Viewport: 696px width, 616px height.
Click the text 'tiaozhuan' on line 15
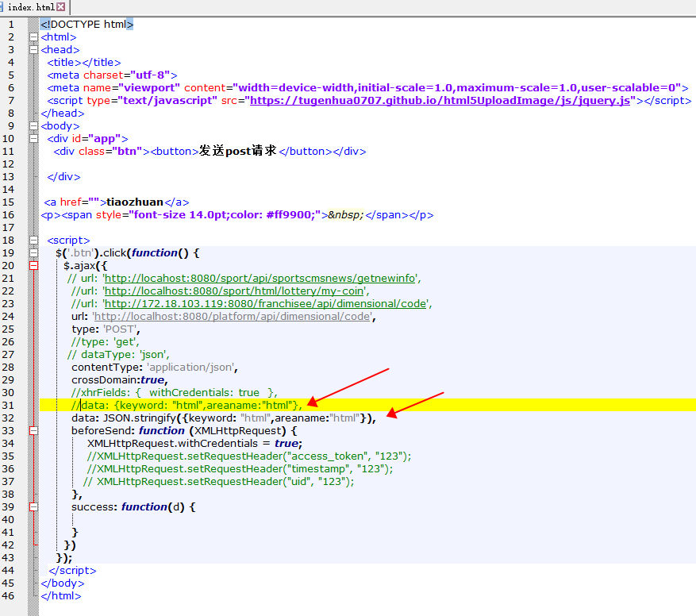pyautogui.click(x=134, y=202)
